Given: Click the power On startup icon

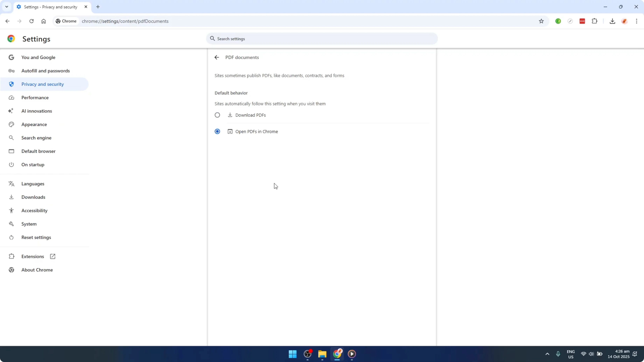Looking at the screenshot, I should pos(11,165).
